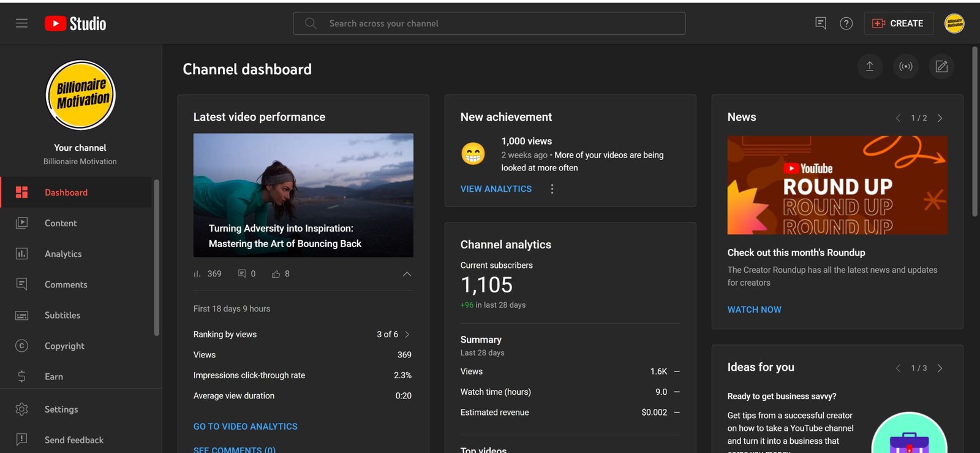
Task: Click the Analytics bar chart icon
Action: pos(21,254)
